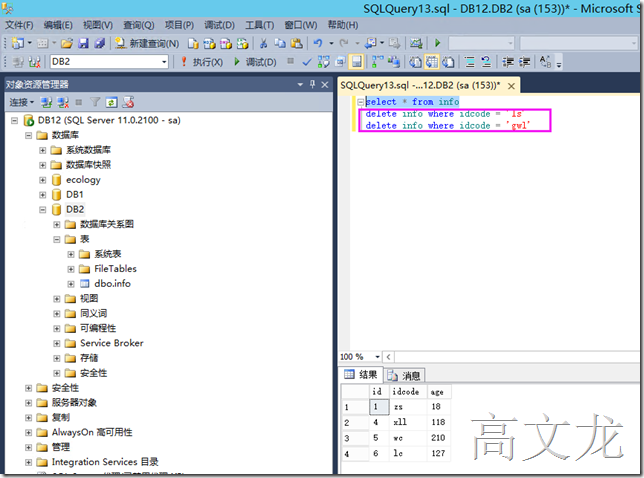Click the Activity Monitor icon
Viewport: 644px width, 478px height.
point(416,43)
